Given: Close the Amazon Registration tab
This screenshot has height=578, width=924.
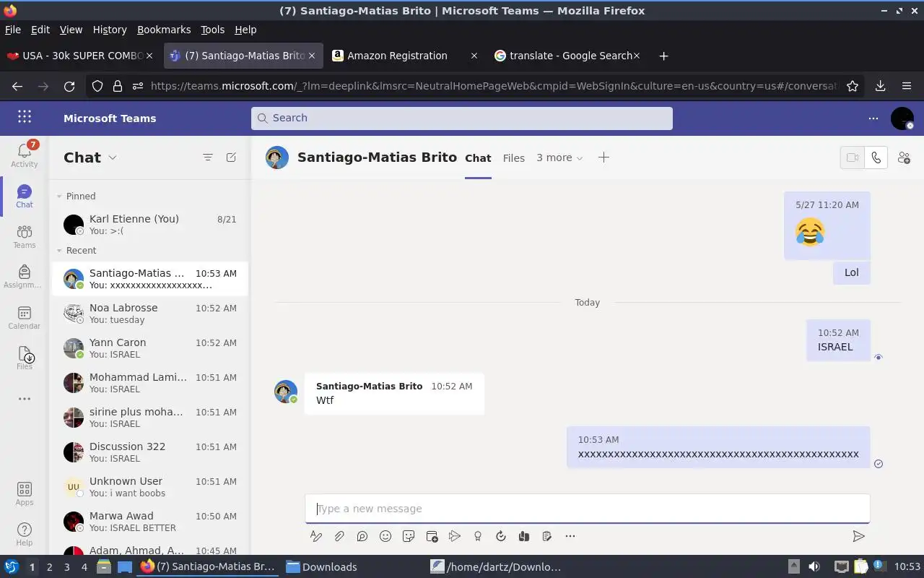Looking at the screenshot, I should point(474,56).
